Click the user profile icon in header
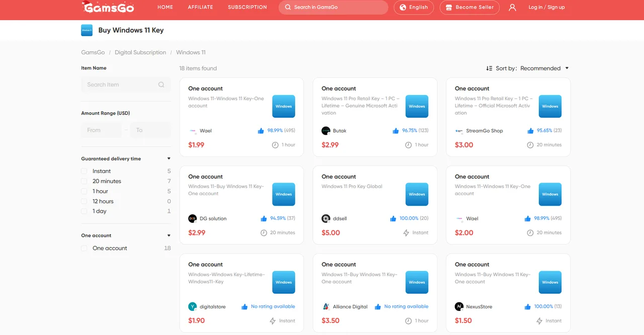 tap(512, 8)
